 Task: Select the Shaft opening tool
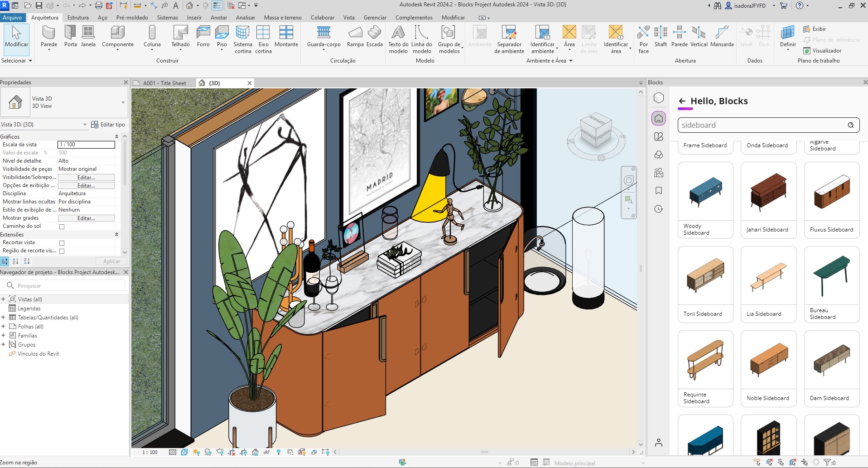pos(661,36)
